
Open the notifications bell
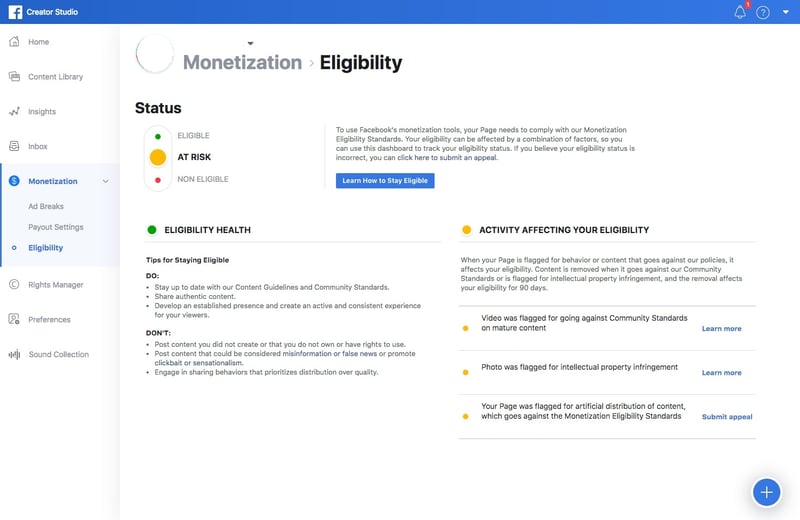tap(741, 12)
